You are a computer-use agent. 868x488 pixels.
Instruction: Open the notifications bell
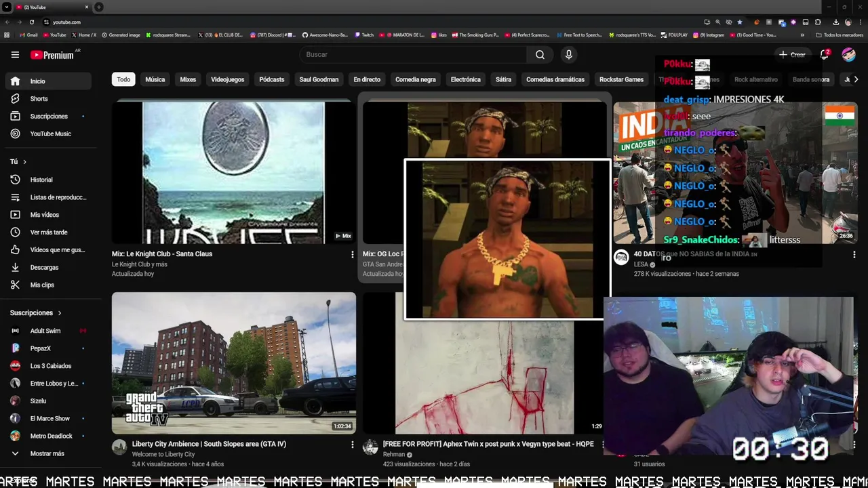(825, 54)
